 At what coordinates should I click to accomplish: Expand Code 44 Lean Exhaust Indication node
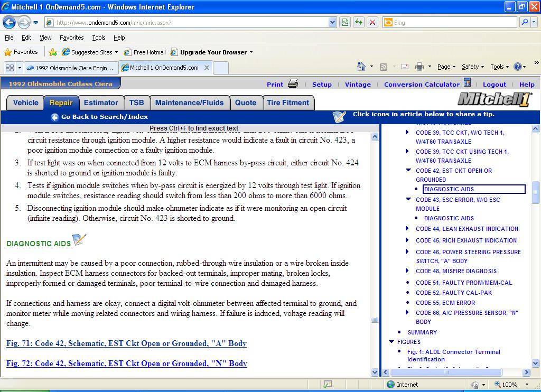tap(407, 229)
